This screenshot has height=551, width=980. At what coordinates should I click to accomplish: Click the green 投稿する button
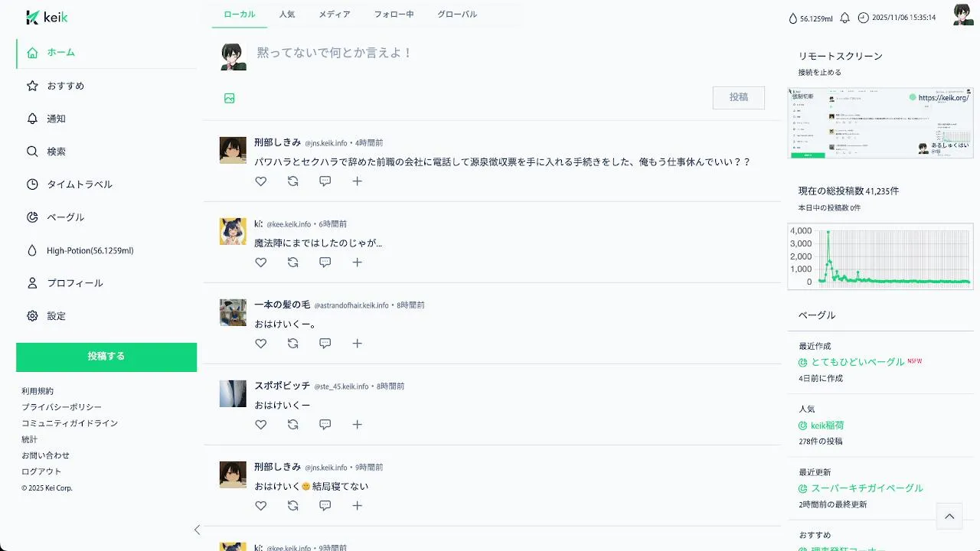coord(106,357)
